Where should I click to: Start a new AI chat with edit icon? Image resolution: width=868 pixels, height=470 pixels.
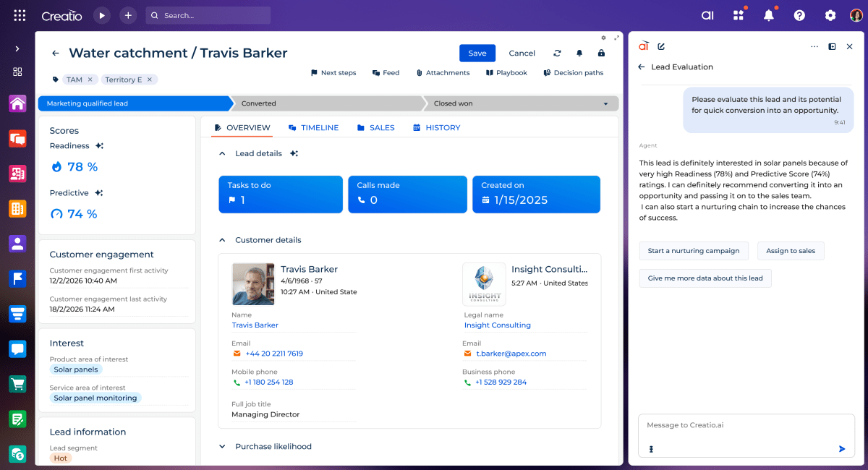pos(661,46)
